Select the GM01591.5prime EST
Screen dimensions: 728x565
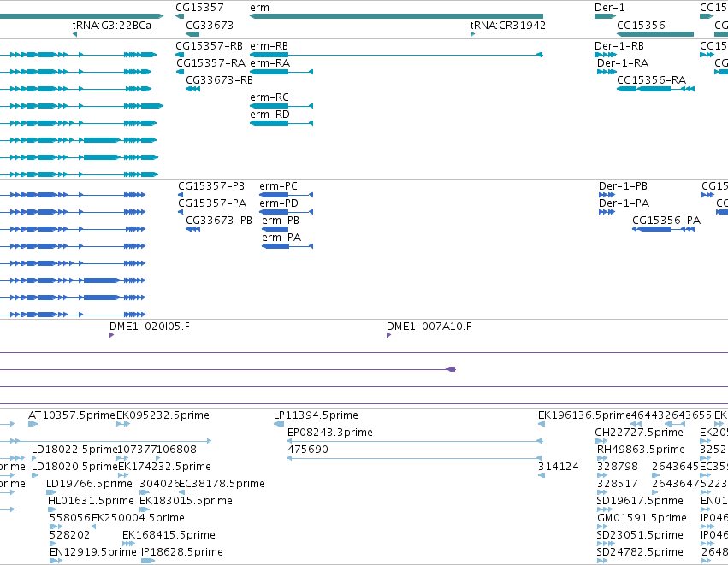click(x=602, y=527)
